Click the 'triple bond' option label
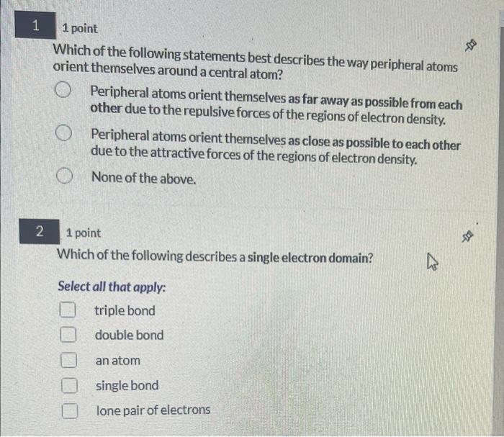This screenshot has height=437, width=504. [125, 310]
